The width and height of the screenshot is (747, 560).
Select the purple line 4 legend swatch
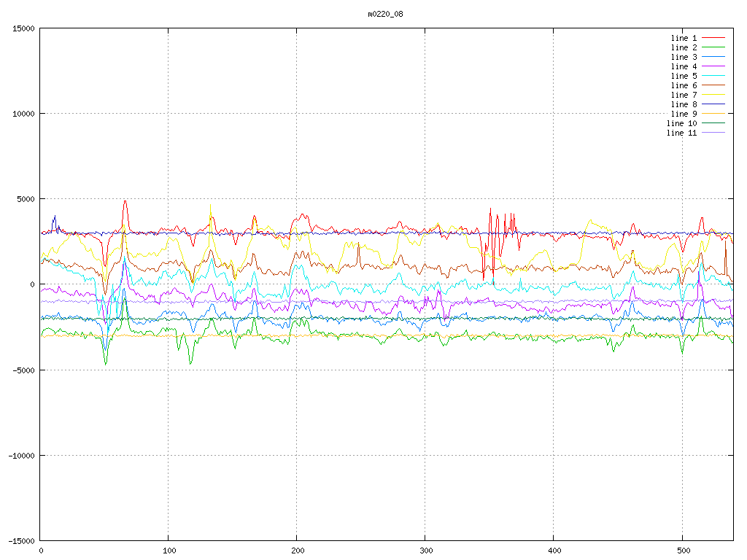pos(713,66)
